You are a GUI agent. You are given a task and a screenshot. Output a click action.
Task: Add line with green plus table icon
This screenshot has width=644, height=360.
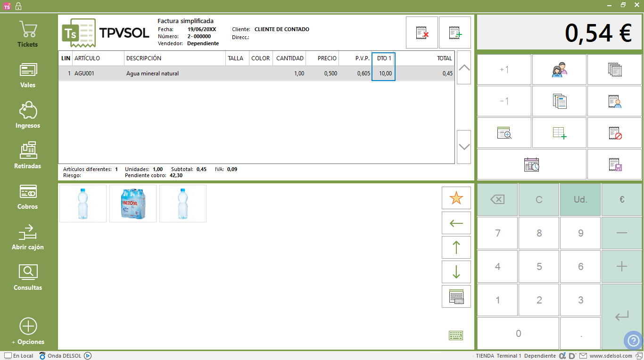tap(559, 133)
